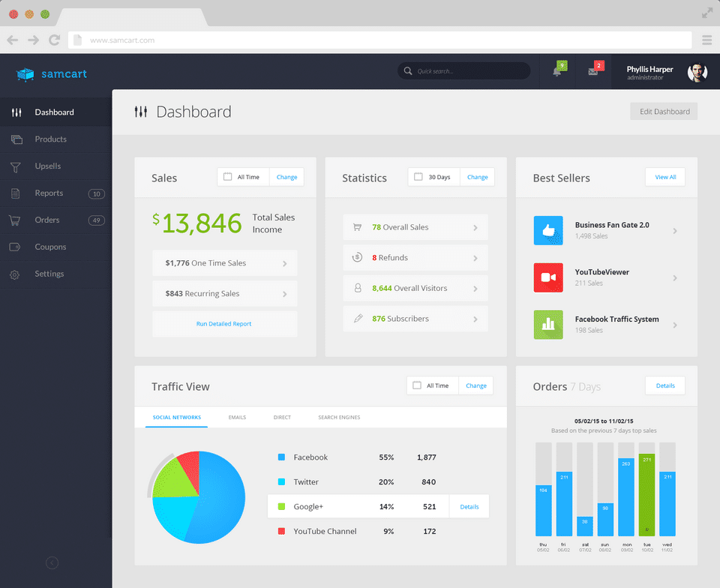This screenshot has height=588, width=720.
Task: Click the Reports document icon
Action: tap(16, 193)
